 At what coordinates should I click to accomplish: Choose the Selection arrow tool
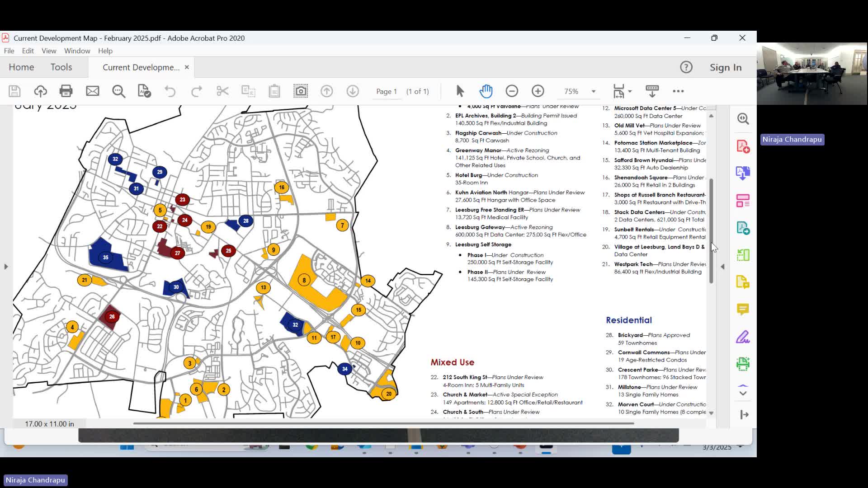[460, 91]
